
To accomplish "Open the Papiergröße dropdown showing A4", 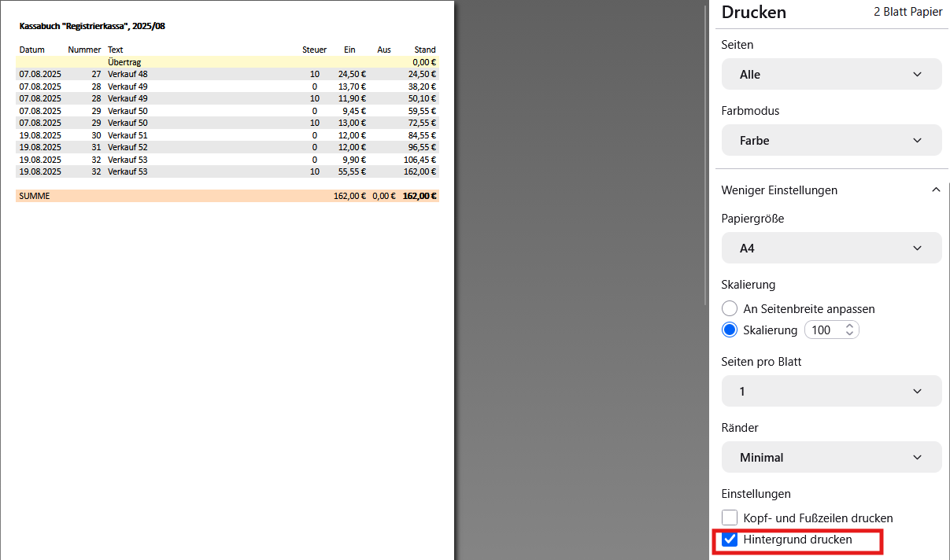I will pos(831,249).
